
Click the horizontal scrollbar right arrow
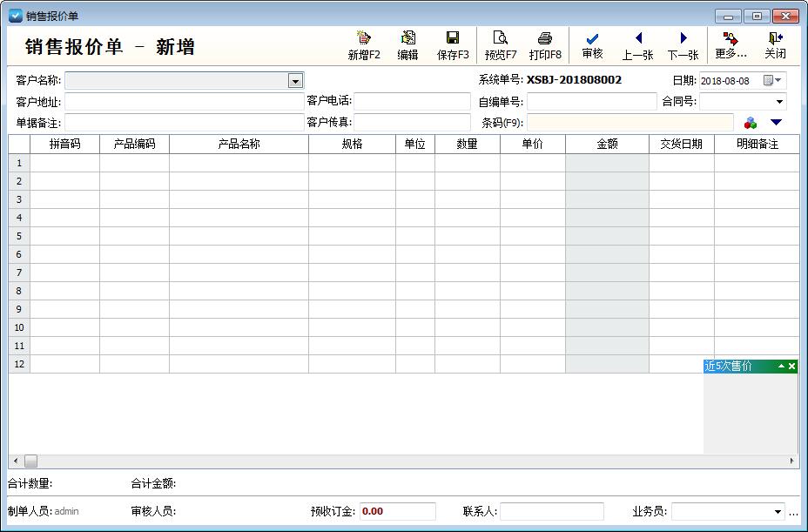(x=792, y=461)
